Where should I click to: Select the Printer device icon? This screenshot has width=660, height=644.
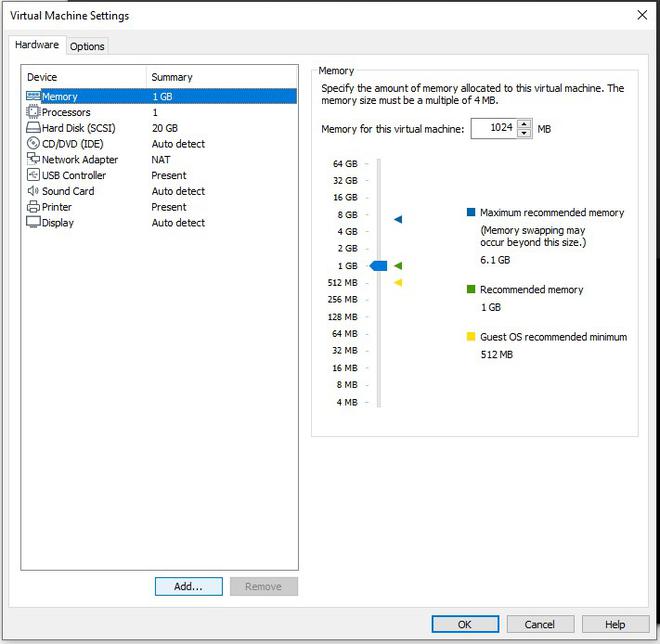point(33,207)
